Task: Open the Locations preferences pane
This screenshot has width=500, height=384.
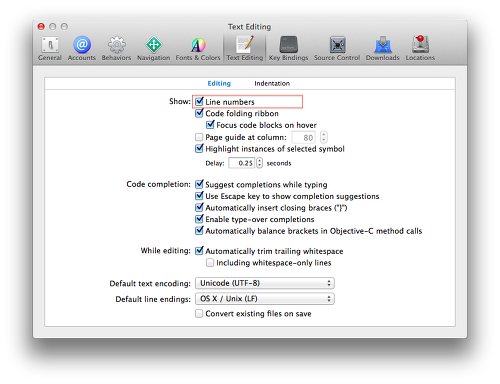Action: click(x=420, y=49)
